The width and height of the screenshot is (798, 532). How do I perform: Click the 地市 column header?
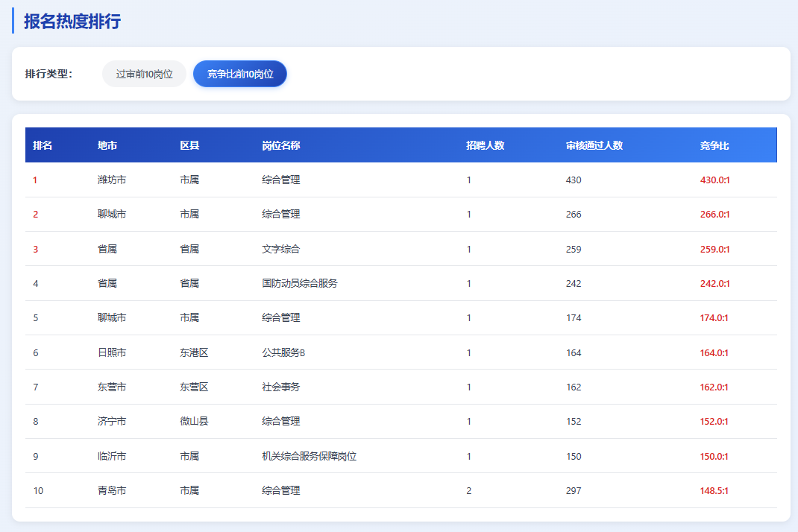(107, 145)
